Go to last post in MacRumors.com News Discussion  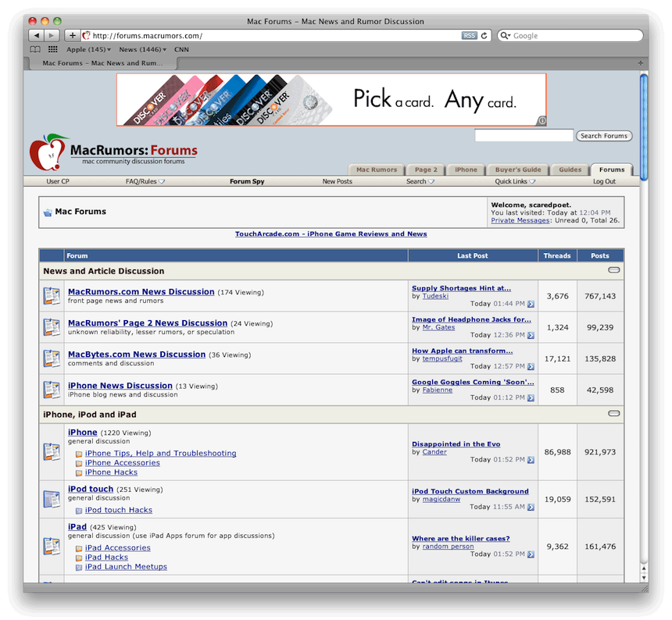pos(531,304)
